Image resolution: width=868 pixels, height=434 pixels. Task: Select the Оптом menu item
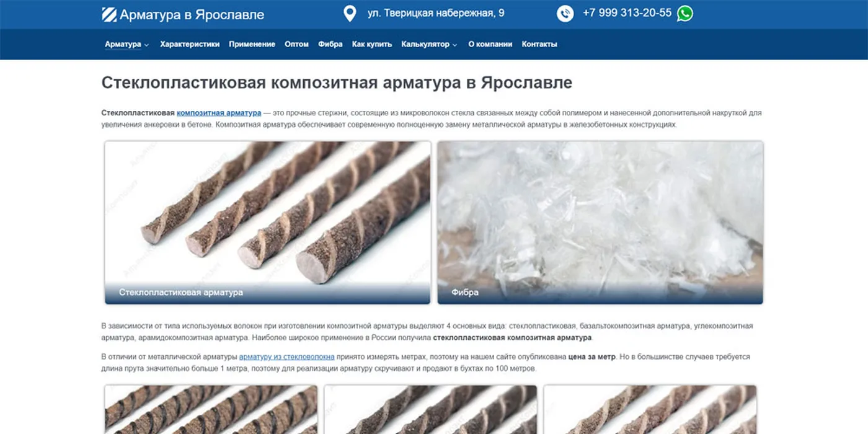click(296, 45)
